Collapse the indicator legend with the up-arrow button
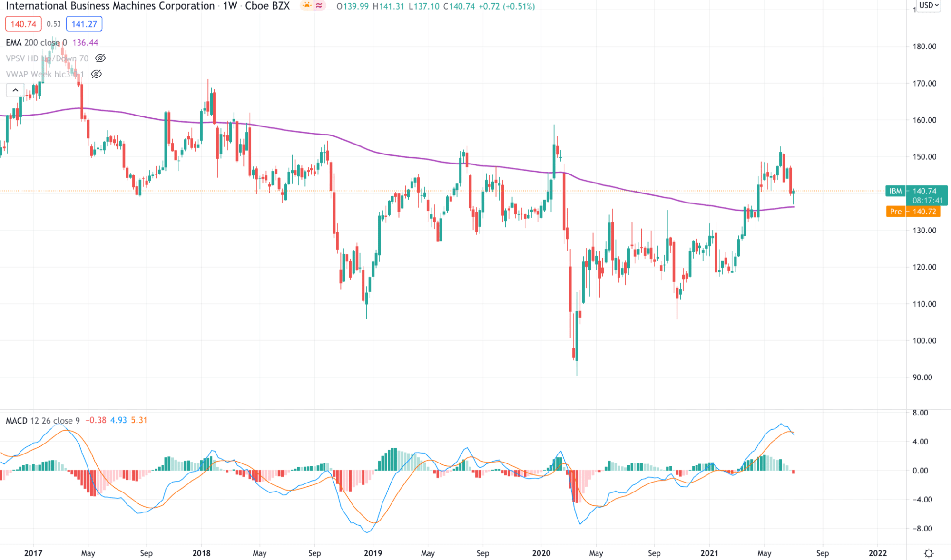 (x=15, y=90)
